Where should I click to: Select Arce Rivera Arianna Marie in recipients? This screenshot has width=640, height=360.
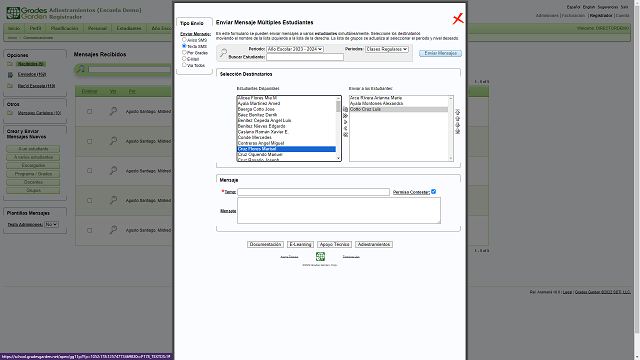click(x=399, y=98)
